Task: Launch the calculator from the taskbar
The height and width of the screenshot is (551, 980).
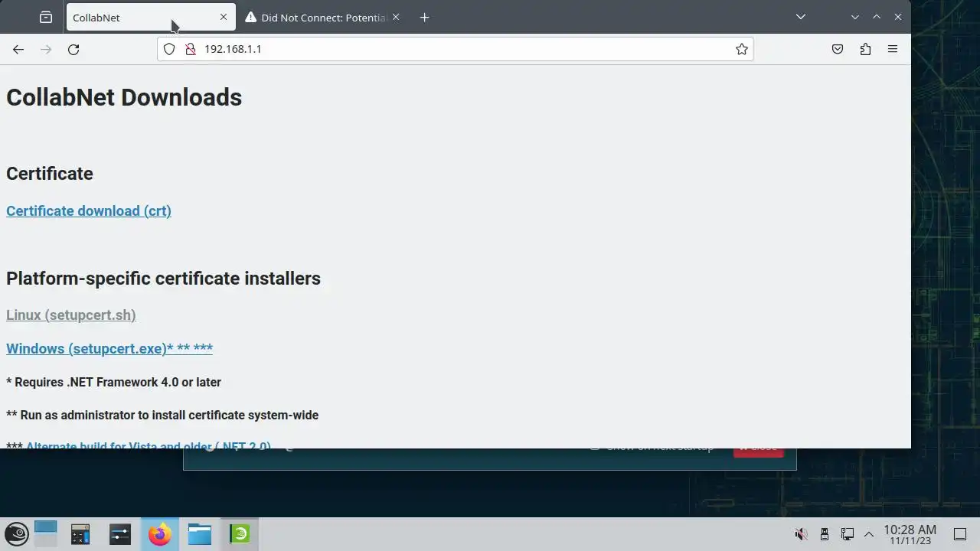Action: [x=80, y=534]
